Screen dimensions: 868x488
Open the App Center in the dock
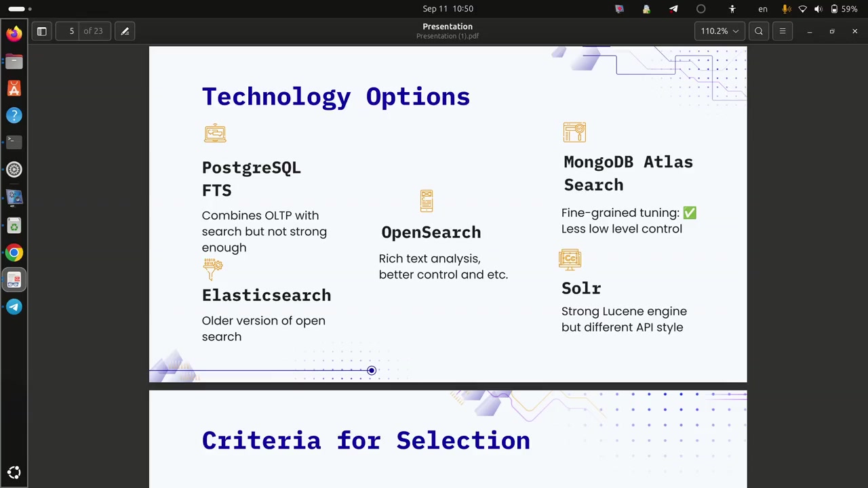pos(14,89)
